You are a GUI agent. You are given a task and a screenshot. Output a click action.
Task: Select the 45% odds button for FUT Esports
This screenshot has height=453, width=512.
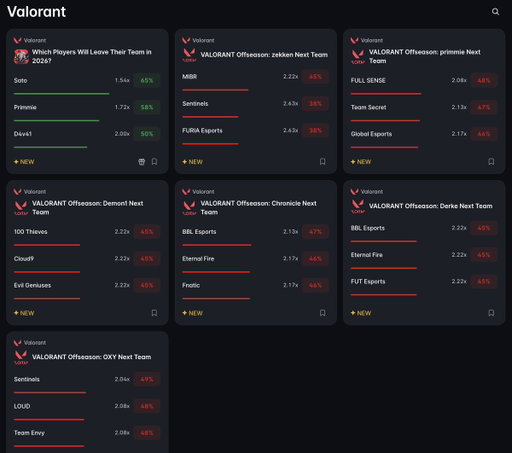click(484, 281)
